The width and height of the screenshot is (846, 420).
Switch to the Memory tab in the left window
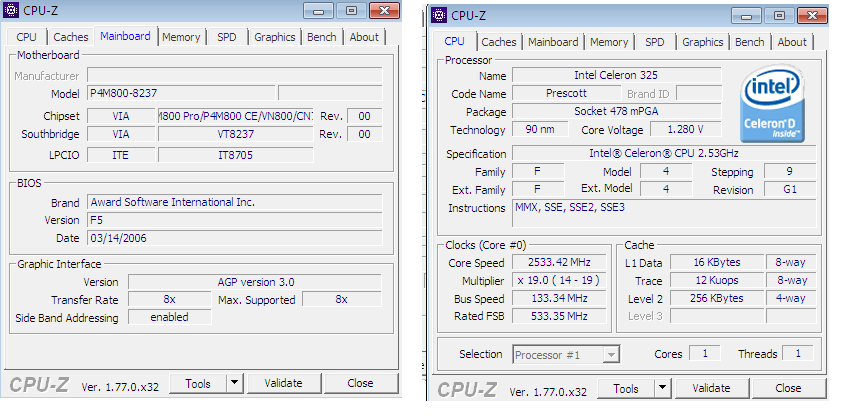click(x=181, y=37)
